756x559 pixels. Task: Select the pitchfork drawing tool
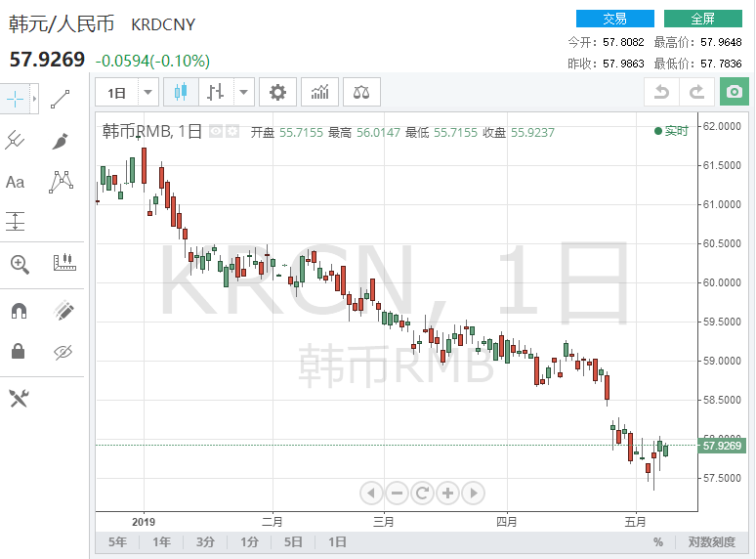[x=15, y=141]
